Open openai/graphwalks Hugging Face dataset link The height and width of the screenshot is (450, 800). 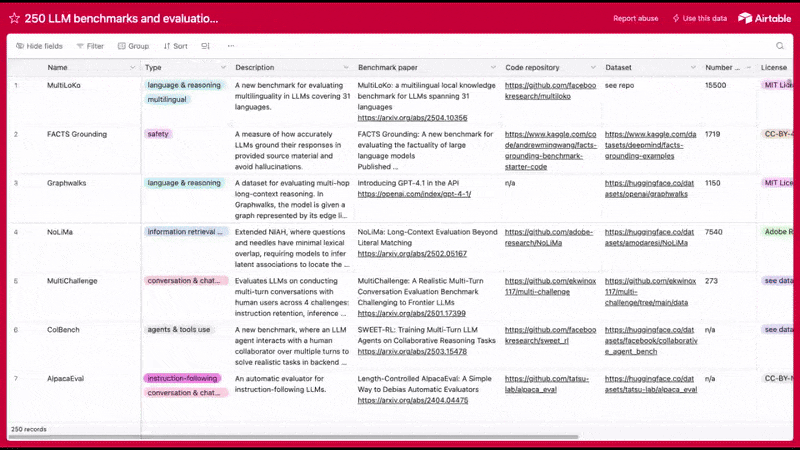coord(649,188)
